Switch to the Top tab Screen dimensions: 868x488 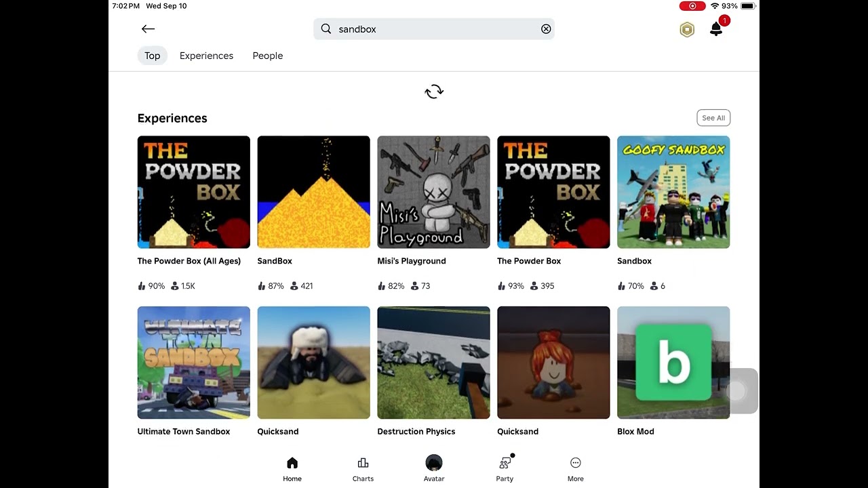point(152,56)
